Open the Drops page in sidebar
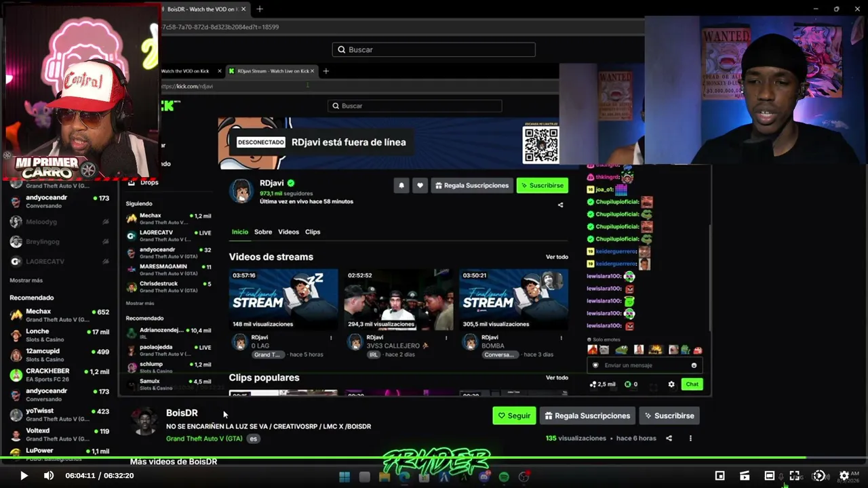868x488 pixels. pos(143,182)
